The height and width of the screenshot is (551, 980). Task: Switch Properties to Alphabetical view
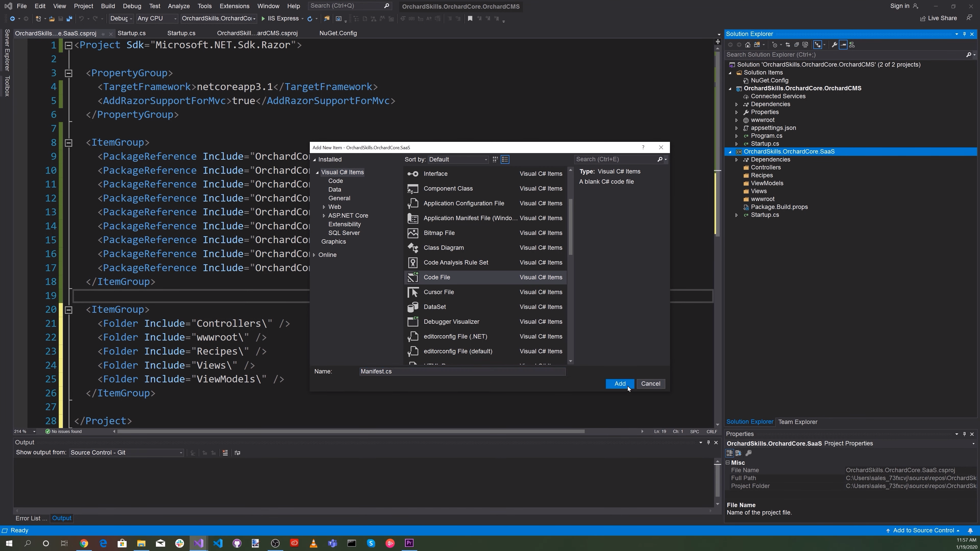point(738,453)
